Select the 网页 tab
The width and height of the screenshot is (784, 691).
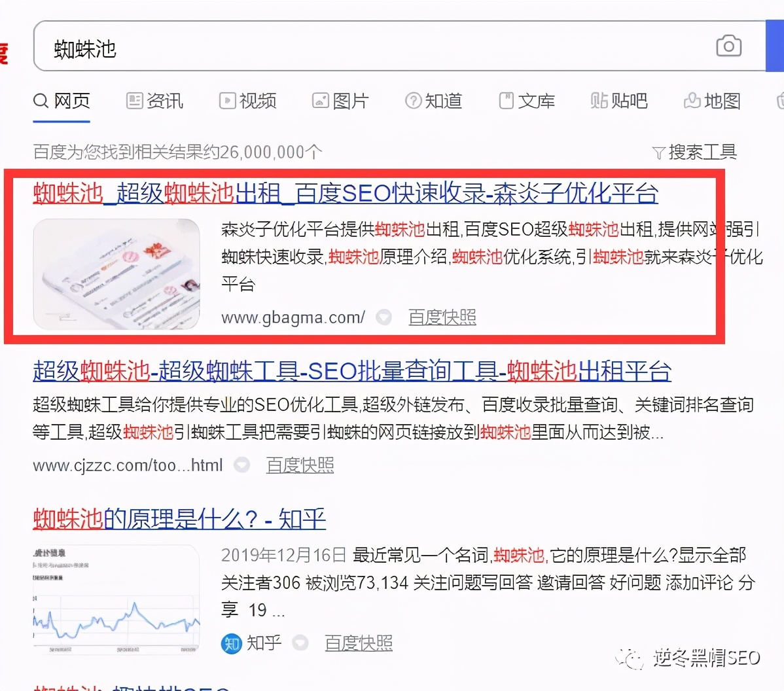pyautogui.click(x=62, y=101)
